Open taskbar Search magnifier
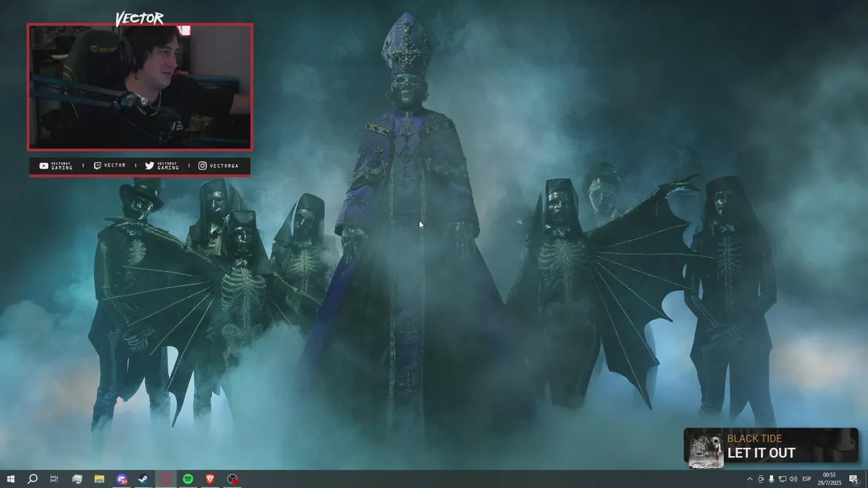This screenshot has width=868, height=488. point(33,479)
